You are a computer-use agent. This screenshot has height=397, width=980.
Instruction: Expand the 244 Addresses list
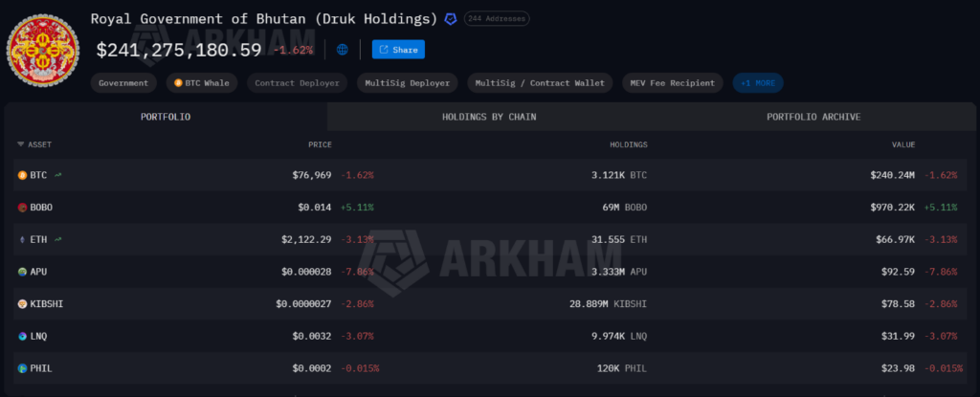497,19
